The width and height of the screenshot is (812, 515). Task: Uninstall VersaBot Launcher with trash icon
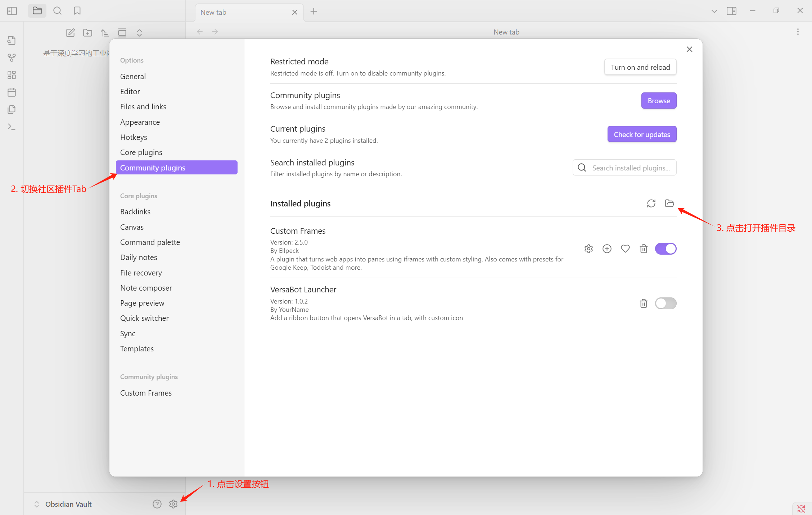tap(644, 303)
